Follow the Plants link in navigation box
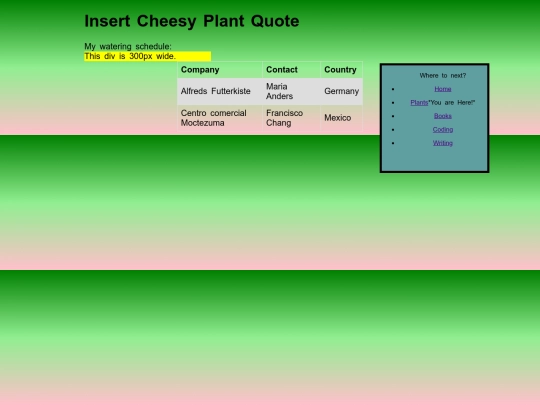Screen dimensions: 540x405 tap(419, 102)
